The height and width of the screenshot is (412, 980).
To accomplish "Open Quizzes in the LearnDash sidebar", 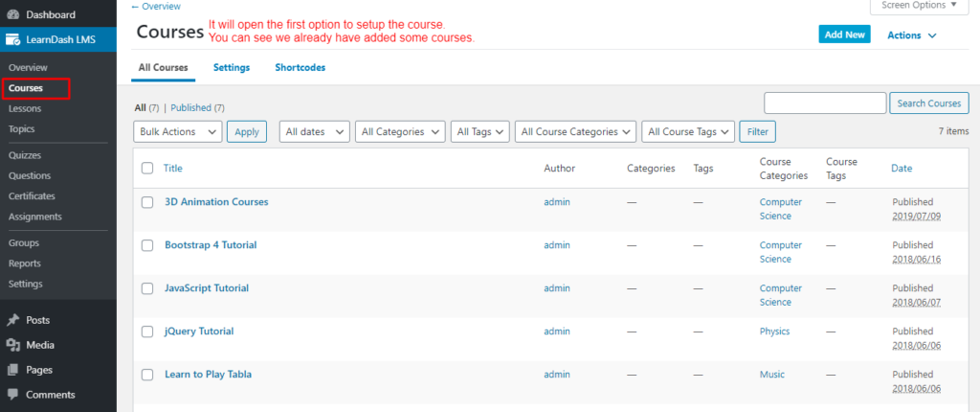I will click(x=25, y=155).
